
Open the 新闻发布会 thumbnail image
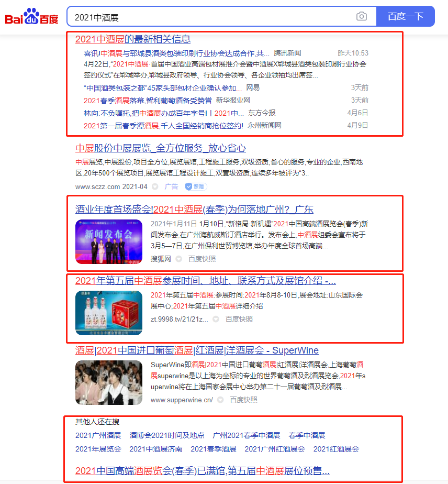(x=109, y=241)
